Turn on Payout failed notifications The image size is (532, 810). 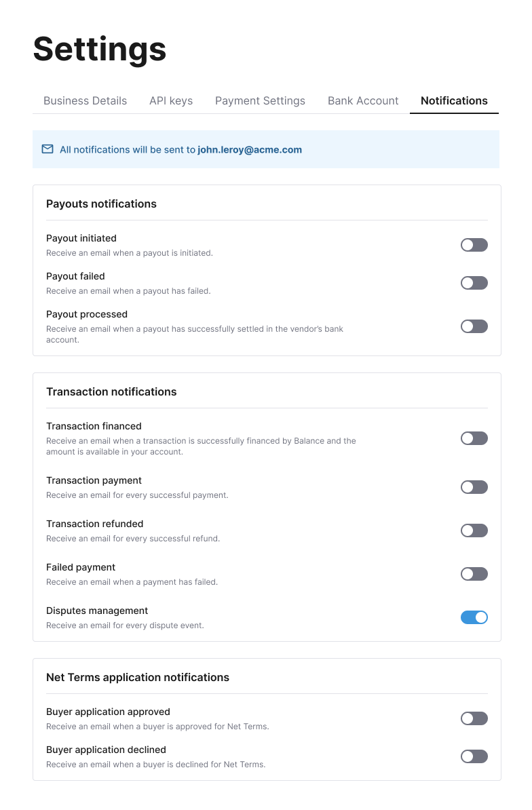(x=474, y=283)
